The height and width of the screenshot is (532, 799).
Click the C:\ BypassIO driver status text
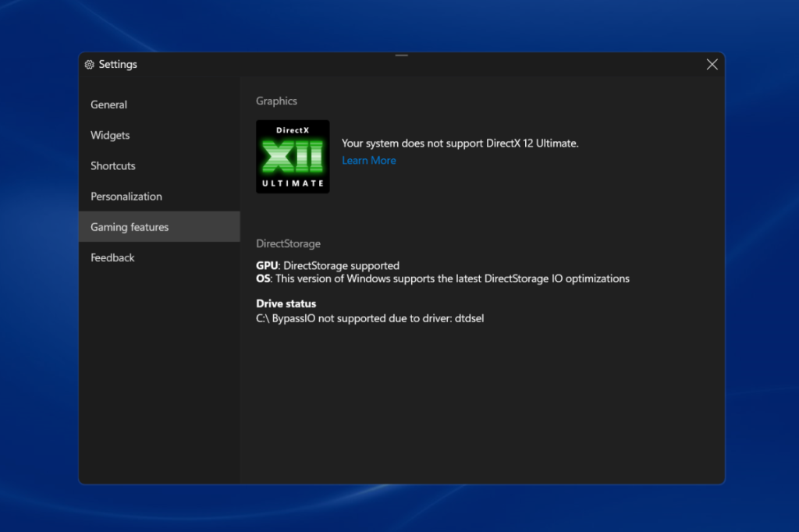[x=370, y=317]
